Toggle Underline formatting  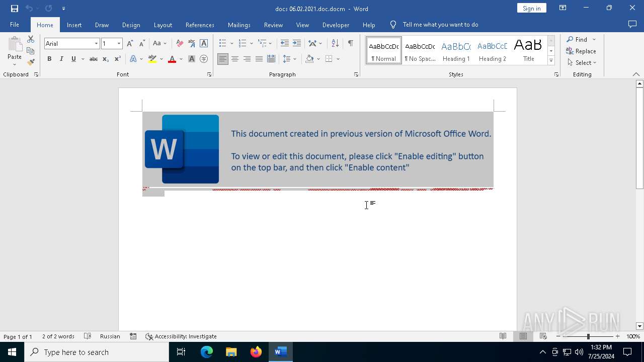point(73,59)
